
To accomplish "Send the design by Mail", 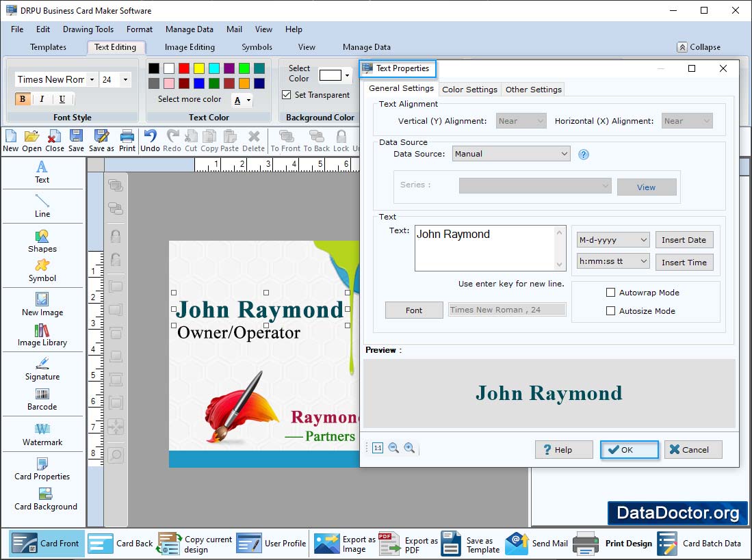I will coord(536,544).
